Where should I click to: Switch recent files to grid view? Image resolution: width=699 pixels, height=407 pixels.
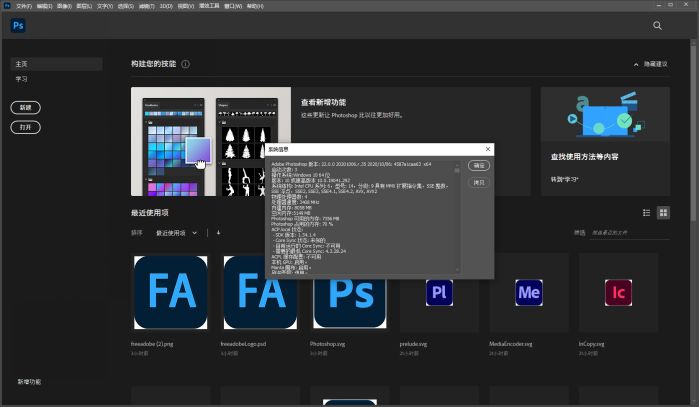pos(663,213)
